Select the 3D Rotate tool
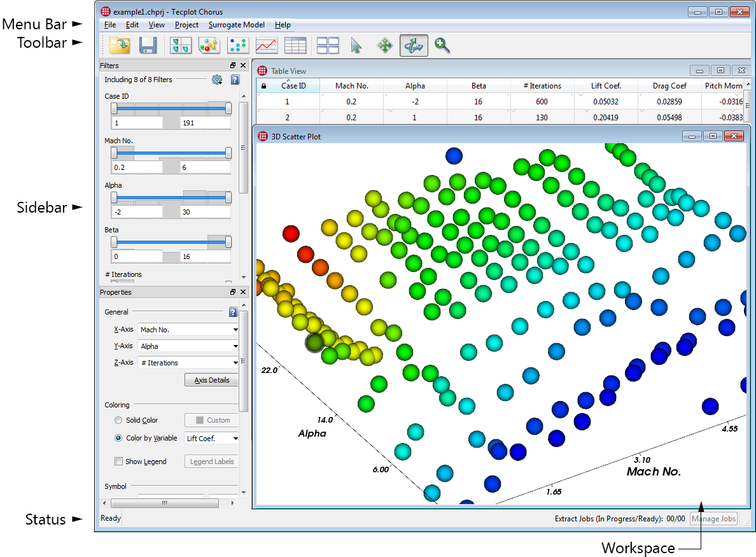 (x=414, y=45)
